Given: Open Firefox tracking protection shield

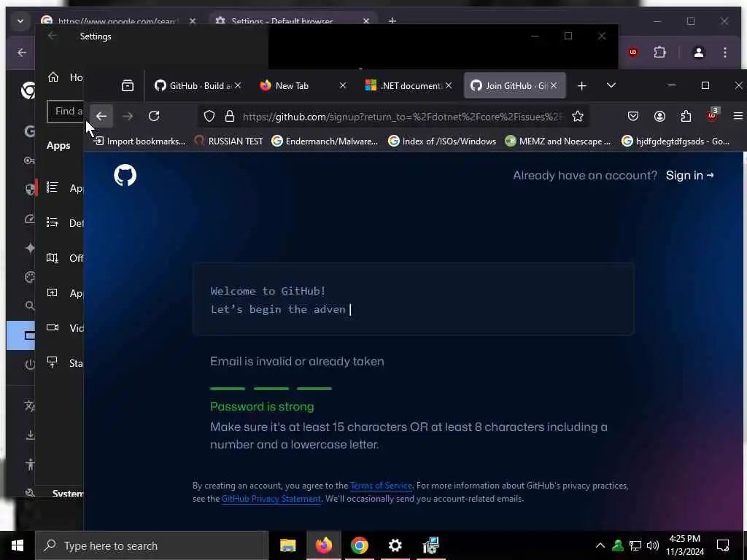Looking at the screenshot, I should [209, 116].
